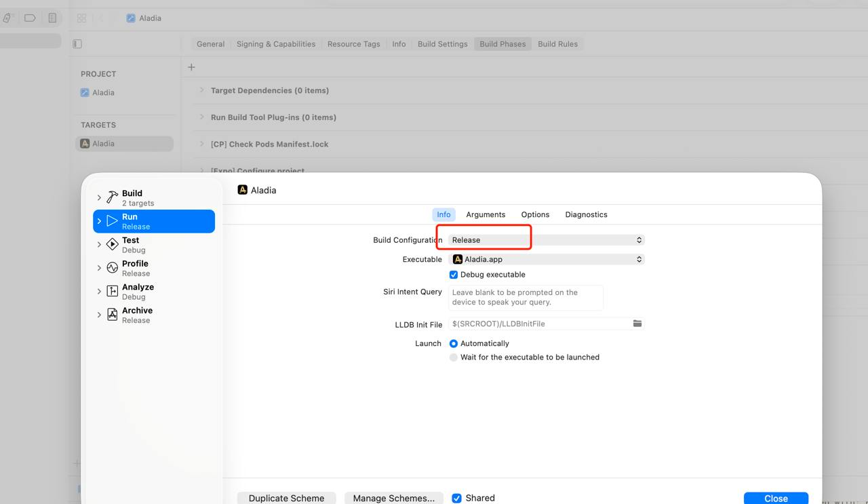This screenshot has height=504, width=868.
Task: Select the Aladia editor tab at top
Action: point(144,18)
